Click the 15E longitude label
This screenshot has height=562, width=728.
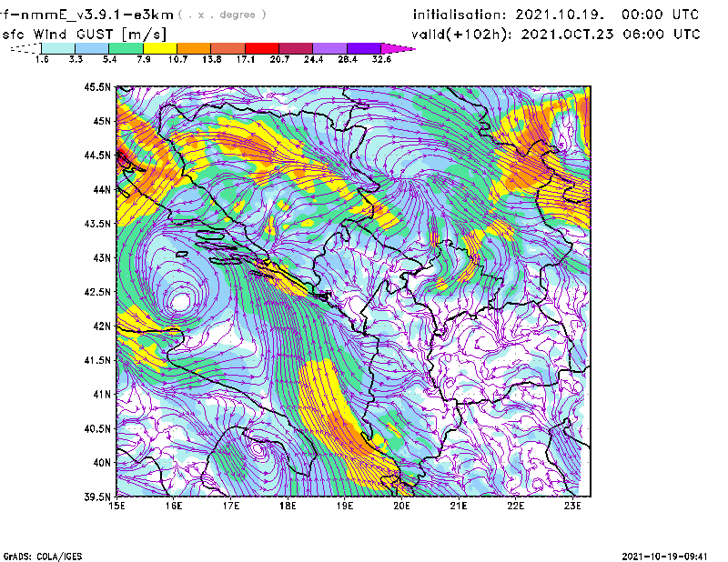click(116, 506)
